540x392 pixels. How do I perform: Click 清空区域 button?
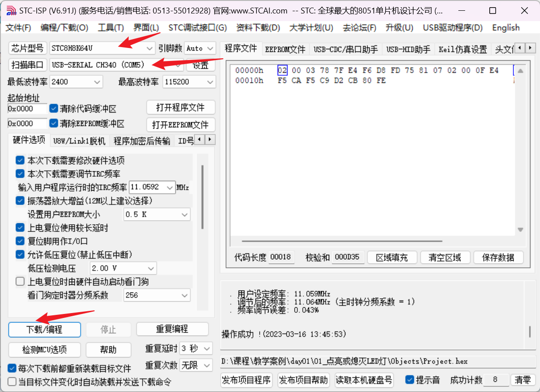(x=445, y=257)
